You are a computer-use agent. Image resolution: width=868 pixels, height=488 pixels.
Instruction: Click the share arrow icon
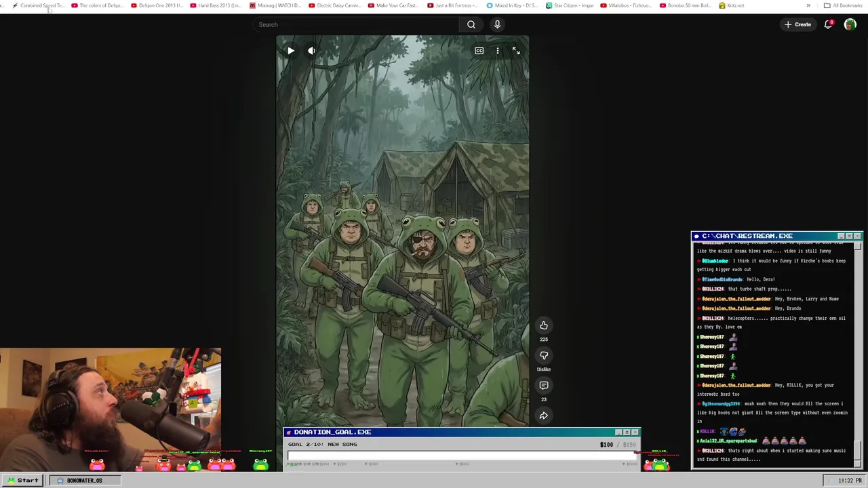pos(543,415)
